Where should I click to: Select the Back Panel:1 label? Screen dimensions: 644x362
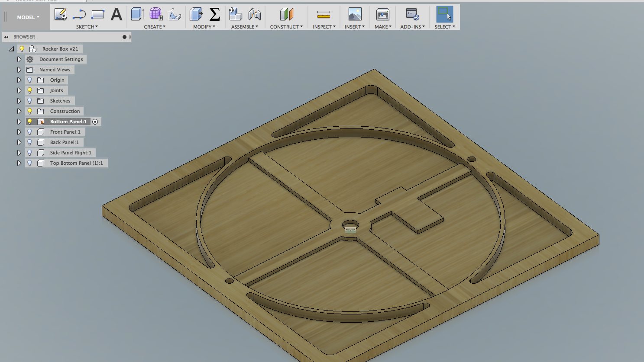click(65, 142)
